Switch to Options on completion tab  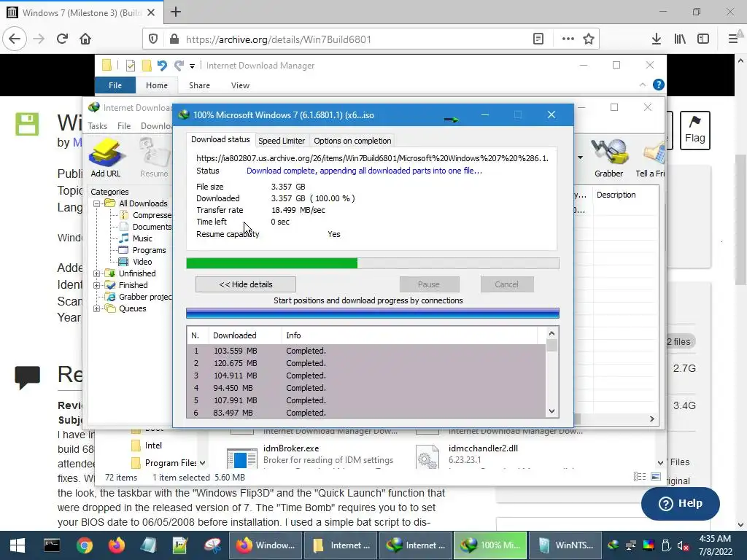coord(352,141)
